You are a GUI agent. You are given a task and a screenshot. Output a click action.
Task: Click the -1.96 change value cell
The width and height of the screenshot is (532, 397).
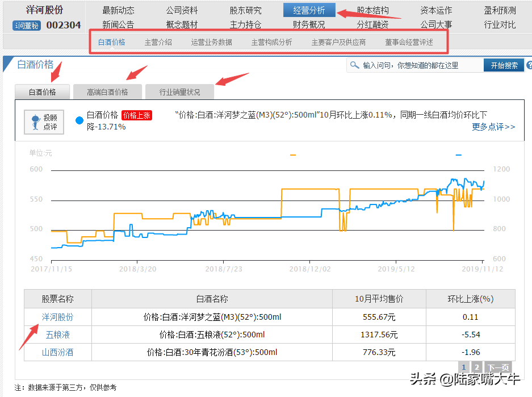[471, 352]
